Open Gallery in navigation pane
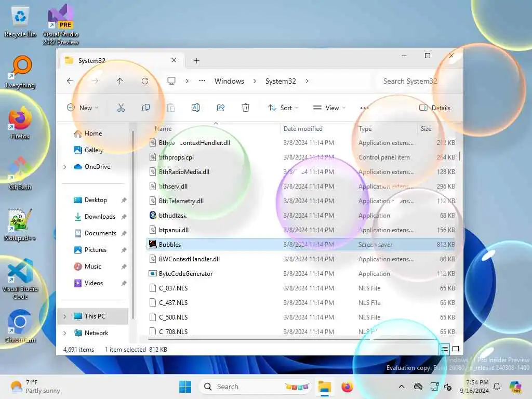 pos(88,150)
